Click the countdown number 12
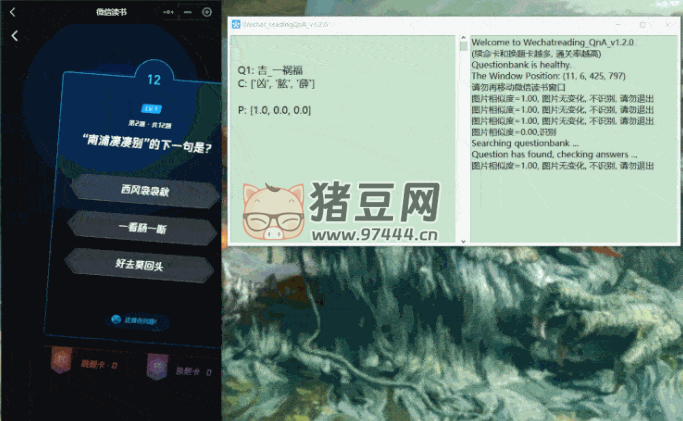683x421 pixels. [x=154, y=80]
